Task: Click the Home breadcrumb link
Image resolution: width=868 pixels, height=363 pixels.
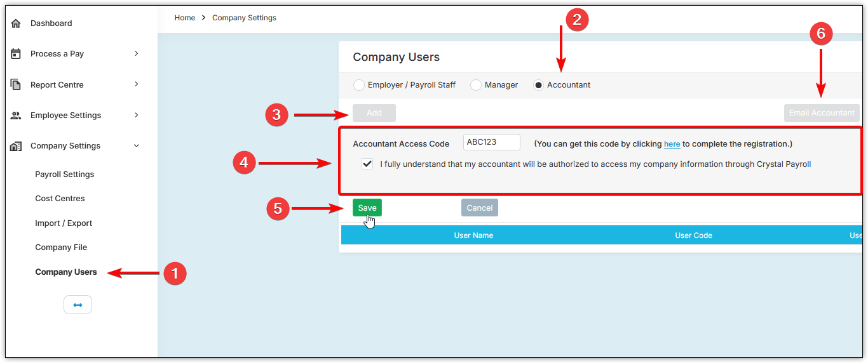Action: click(x=184, y=18)
